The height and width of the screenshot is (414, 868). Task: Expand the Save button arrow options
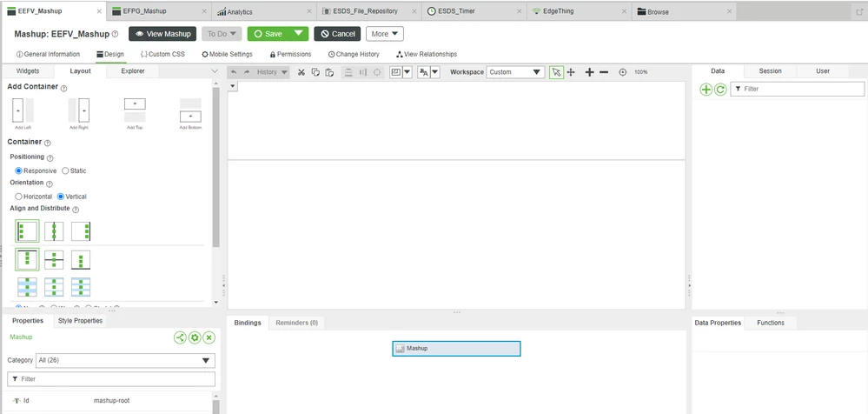coord(299,34)
